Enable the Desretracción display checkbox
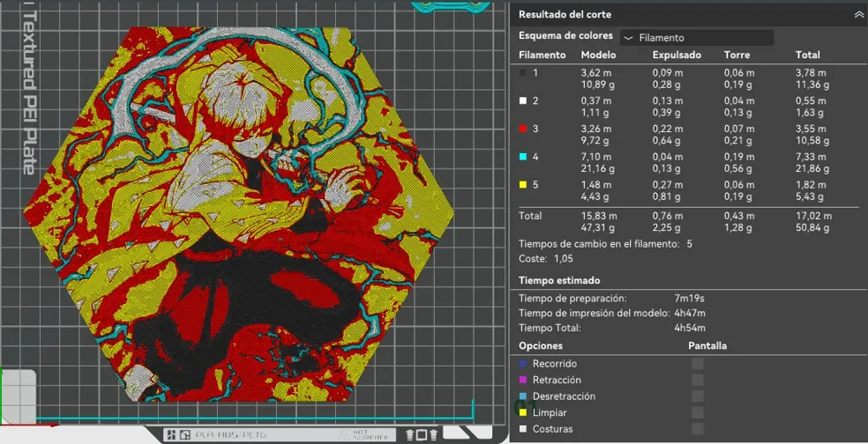Viewport: 868px width, 444px height. click(698, 396)
